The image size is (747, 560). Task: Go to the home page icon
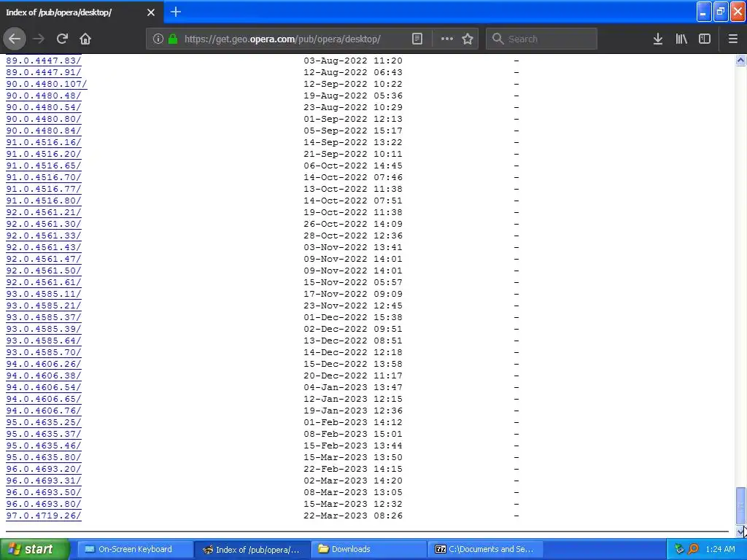(x=85, y=39)
